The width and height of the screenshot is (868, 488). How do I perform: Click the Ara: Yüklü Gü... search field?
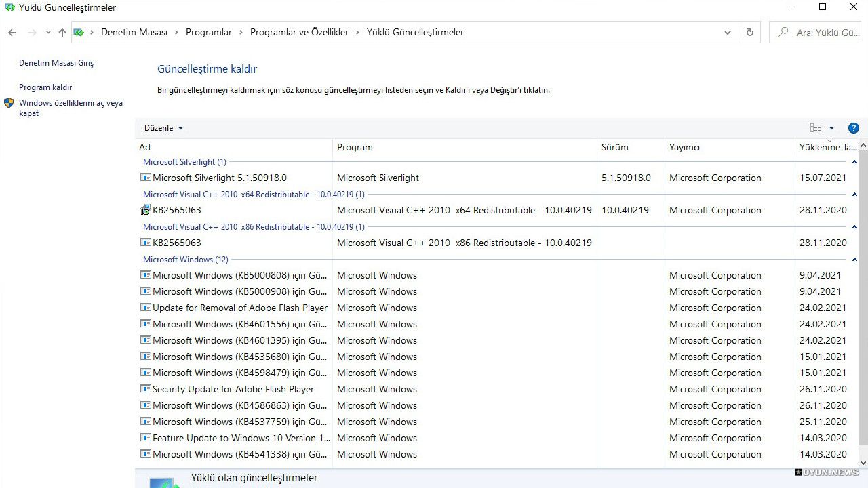click(818, 32)
